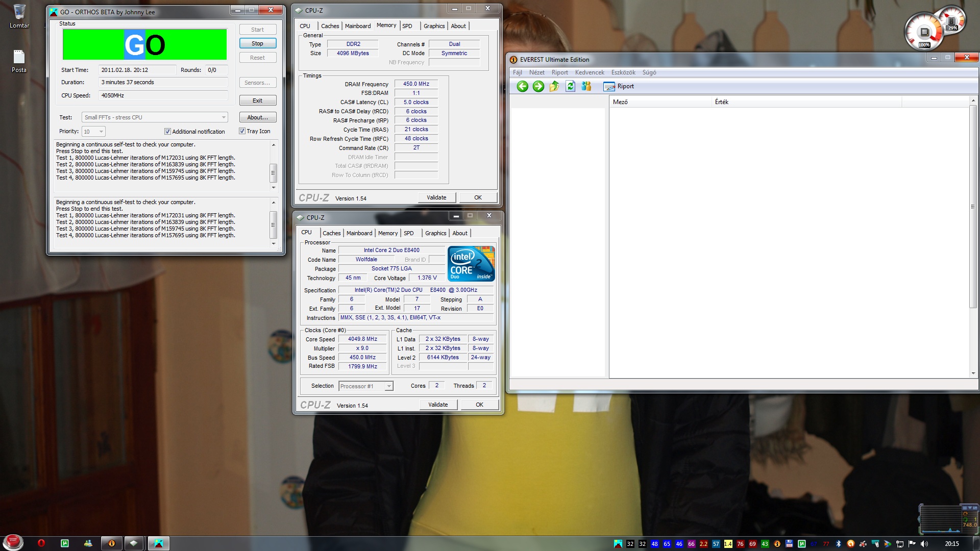Click the lower ORTHOS log scrollbar
Image resolution: width=980 pixels, height=551 pixels.
click(x=273, y=223)
